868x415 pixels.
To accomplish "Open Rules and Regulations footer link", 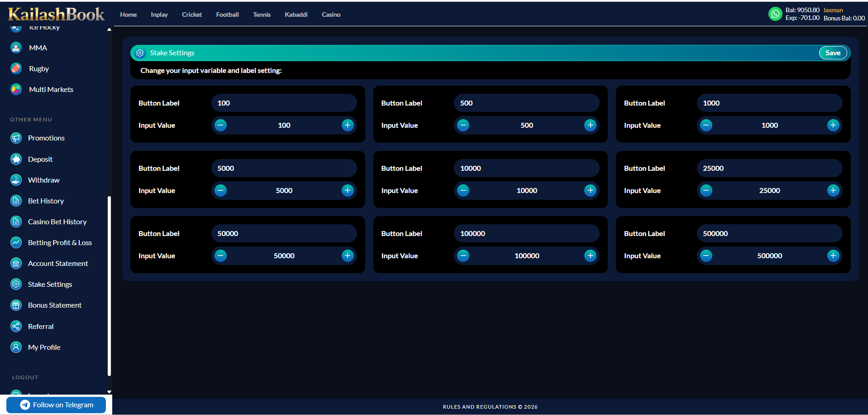I will 490,407.
